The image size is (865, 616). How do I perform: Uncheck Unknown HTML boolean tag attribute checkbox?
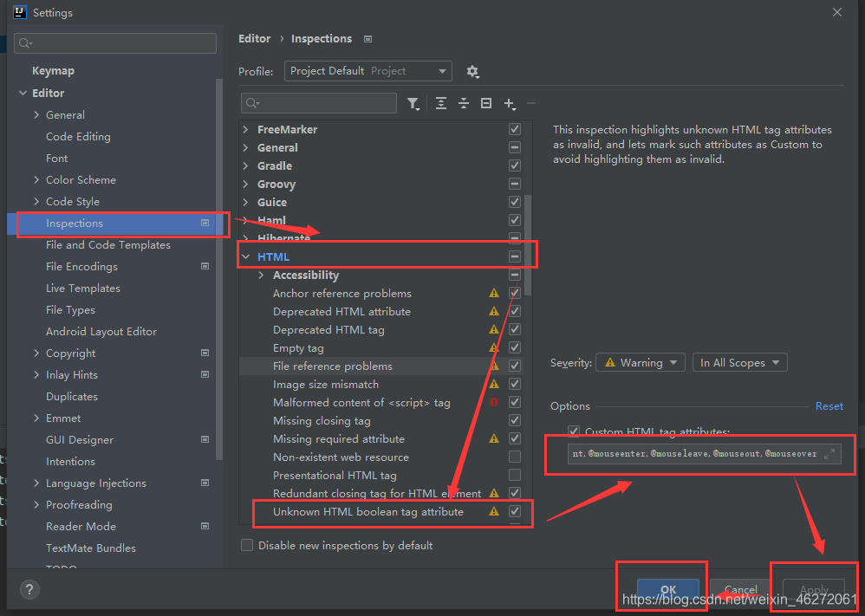pos(515,511)
